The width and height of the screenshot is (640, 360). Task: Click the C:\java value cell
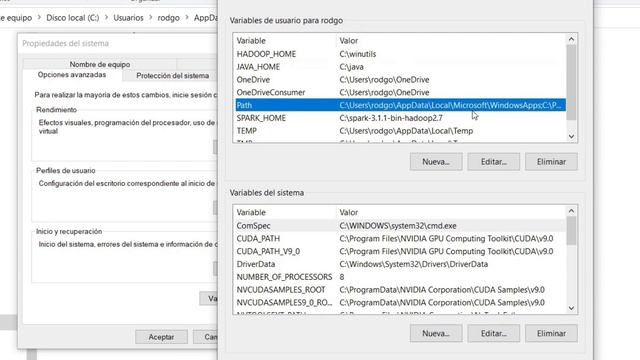pos(351,67)
